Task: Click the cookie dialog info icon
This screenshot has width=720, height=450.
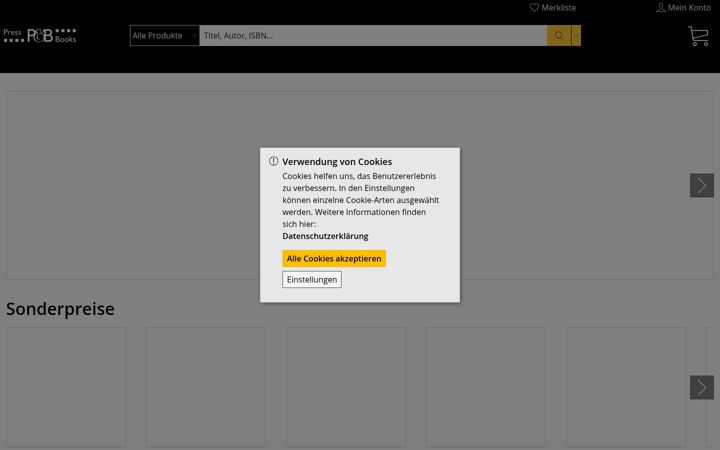Action: pyautogui.click(x=273, y=161)
